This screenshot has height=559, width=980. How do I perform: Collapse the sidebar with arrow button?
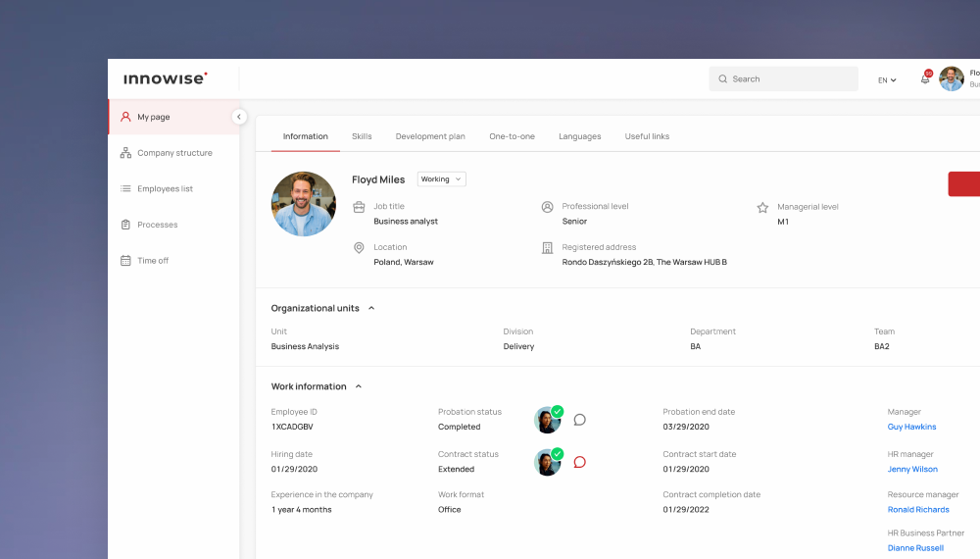point(239,117)
